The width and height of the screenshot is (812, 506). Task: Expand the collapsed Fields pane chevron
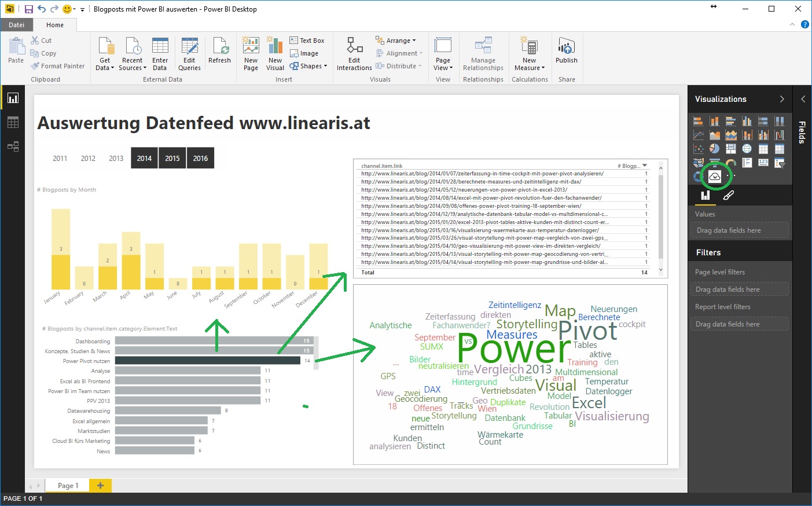pos(803,99)
